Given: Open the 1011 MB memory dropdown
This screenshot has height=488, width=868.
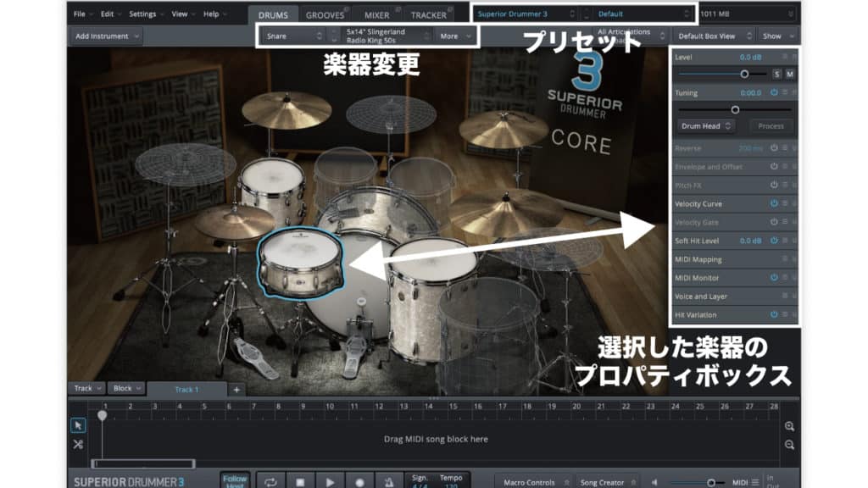Looking at the screenshot, I should (x=747, y=14).
